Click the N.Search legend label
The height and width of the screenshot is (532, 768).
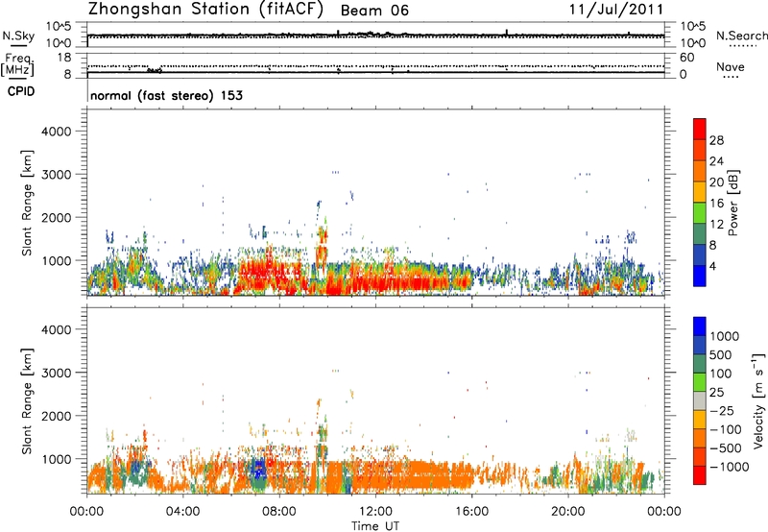(741, 36)
